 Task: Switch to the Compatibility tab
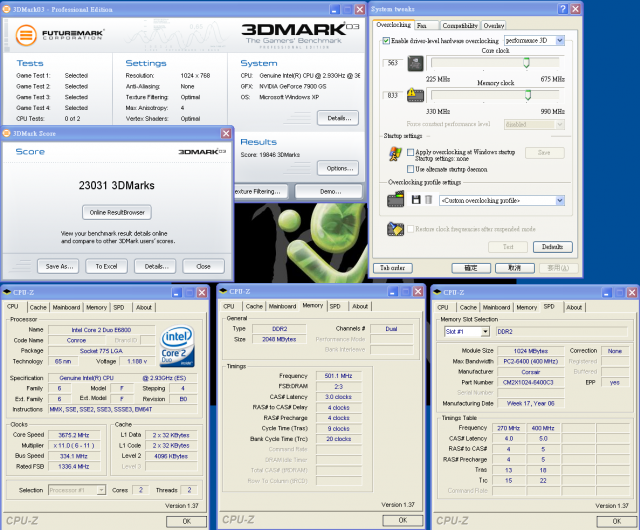(x=460, y=25)
